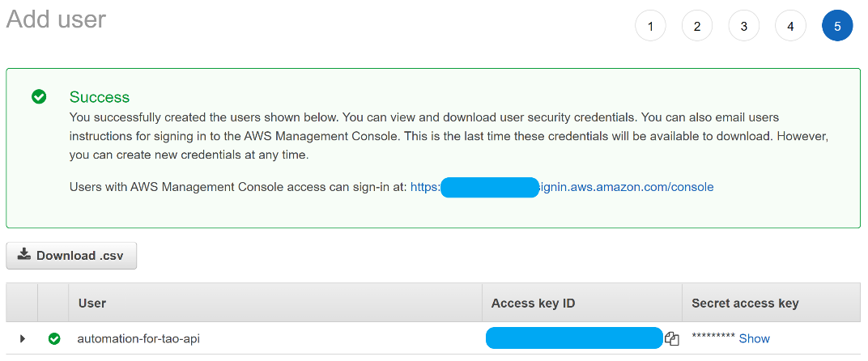Click the highlighted step 5 circle
This screenshot has height=361, width=868.
(837, 26)
